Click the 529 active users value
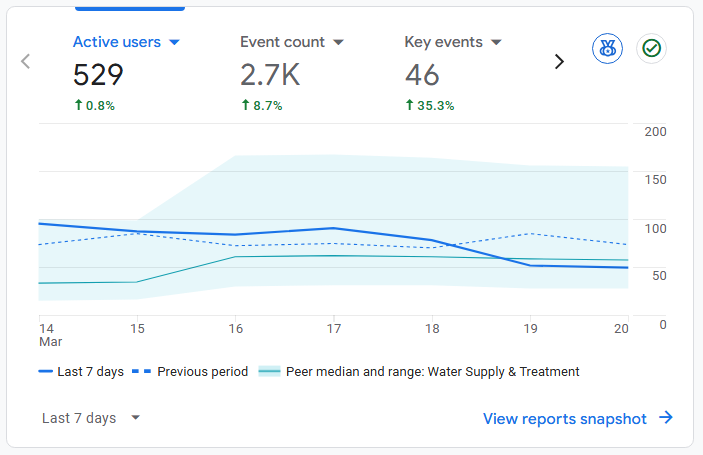The height and width of the screenshot is (455, 703). pyautogui.click(x=99, y=75)
